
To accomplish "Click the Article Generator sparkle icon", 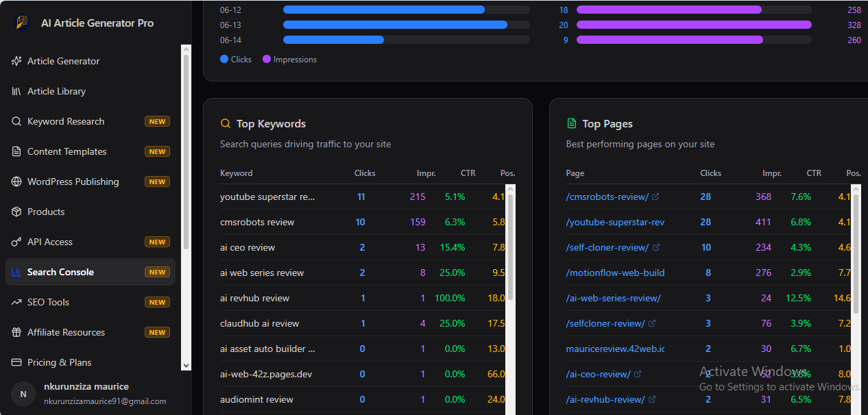I will pos(16,61).
